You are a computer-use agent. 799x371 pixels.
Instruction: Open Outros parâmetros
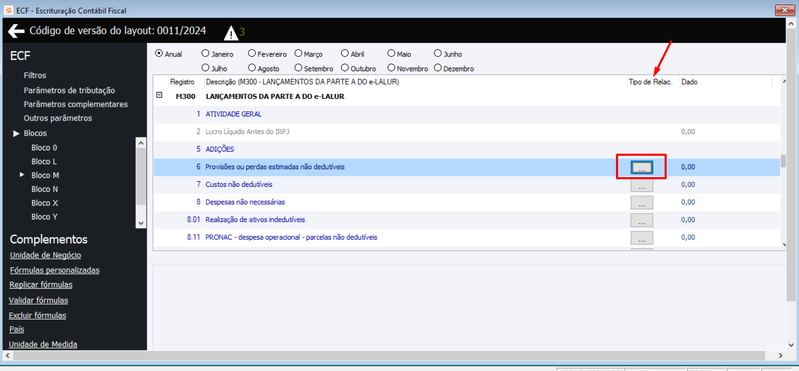pyautogui.click(x=58, y=118)
